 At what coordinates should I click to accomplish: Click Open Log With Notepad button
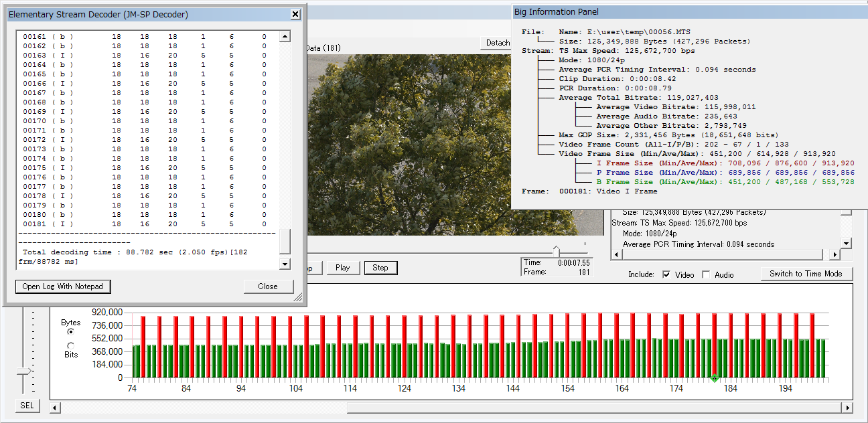coord(63,286)
